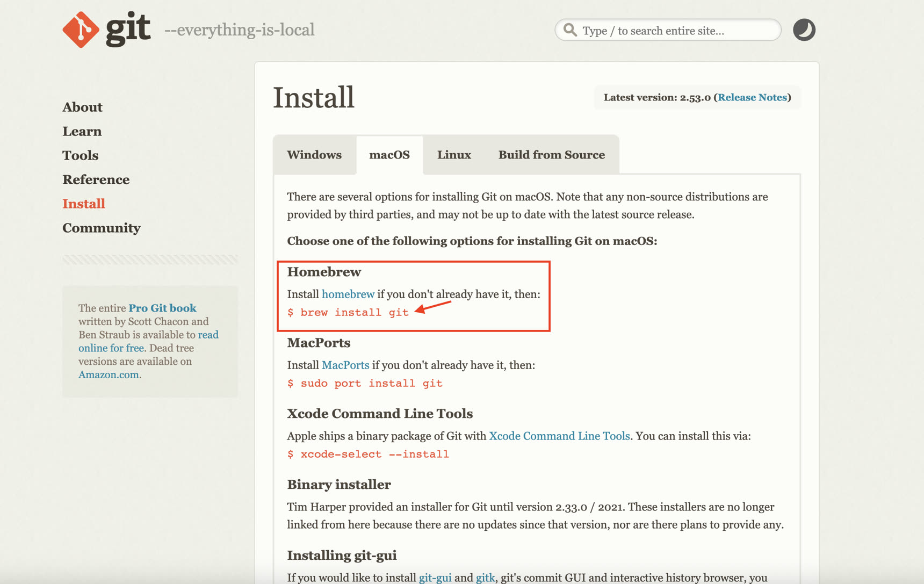Open the Reference page from sidebar
Image resolution: width=924 pixels, height=584 pixels.
point(96,179)
